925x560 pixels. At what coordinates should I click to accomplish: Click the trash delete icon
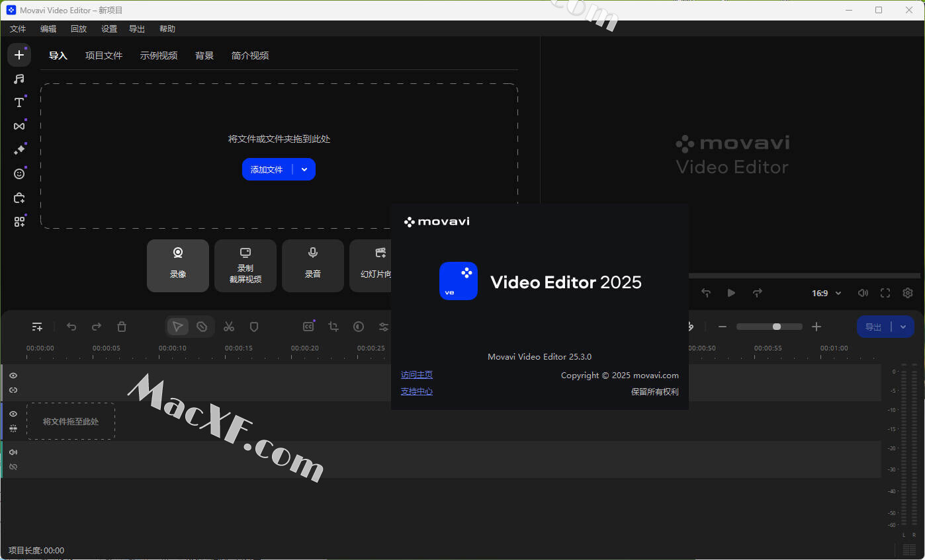click(x=122, y=327)
